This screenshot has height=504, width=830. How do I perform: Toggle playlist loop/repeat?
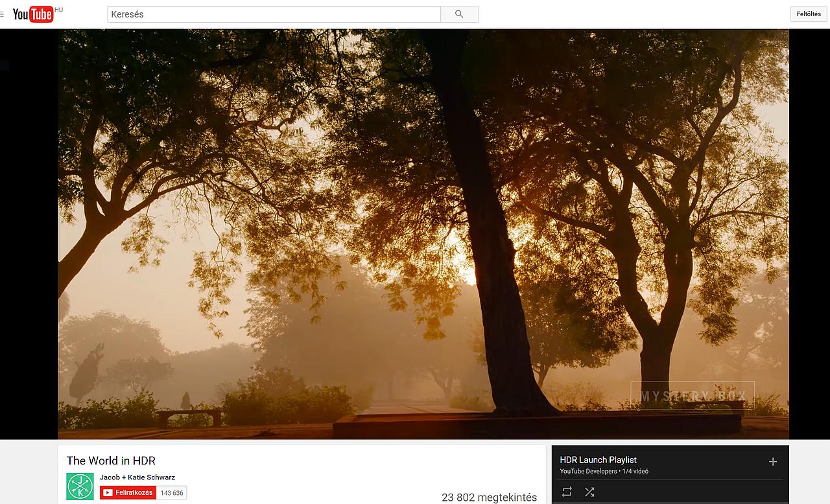pyautogui.click(x=567, y=492)
